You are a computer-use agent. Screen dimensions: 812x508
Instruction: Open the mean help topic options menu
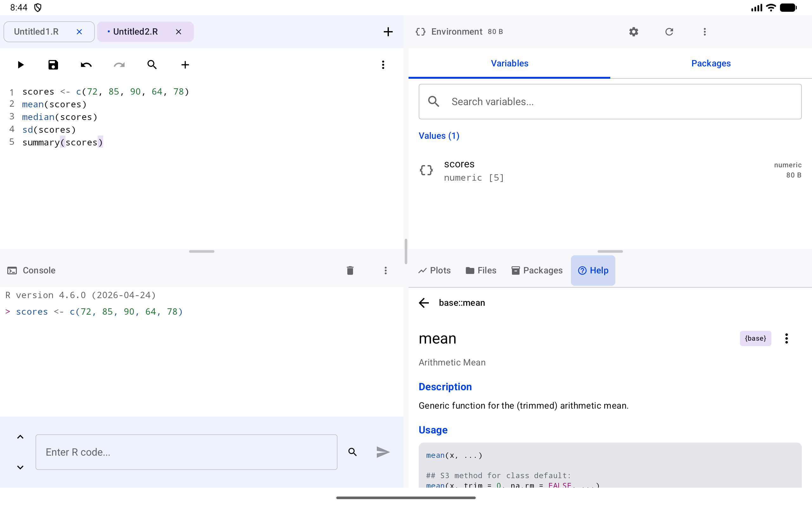coord(786,338)
